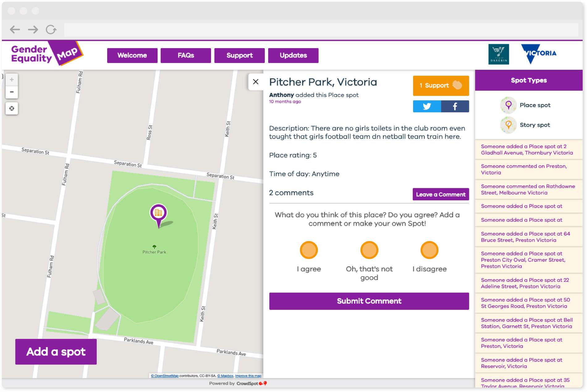Select the Twitter share icon

(x=427, y=106)
